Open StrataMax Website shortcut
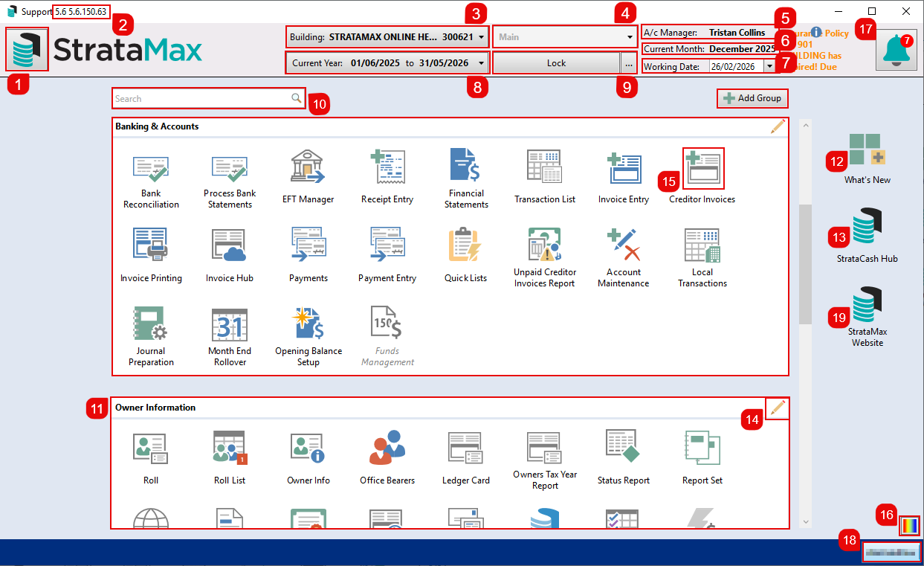 click(868, 317)
